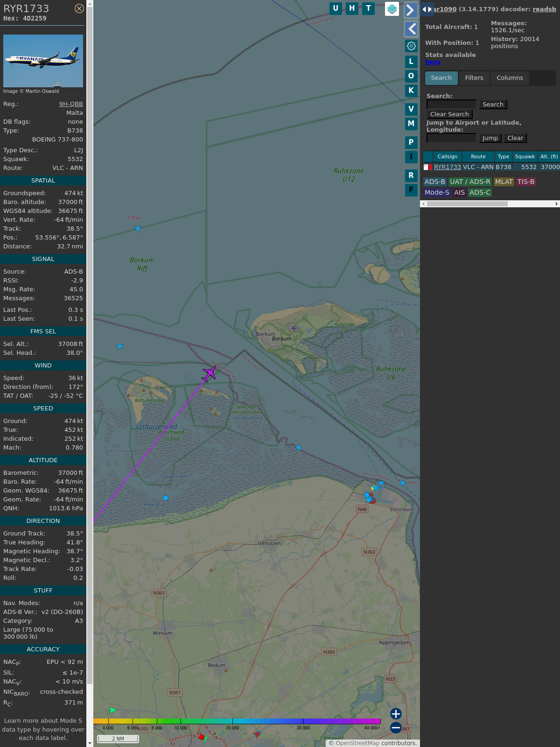Screen dimensions: 560x747
Task: Focus the Jump to Airport input field
Action: (451, 138)
